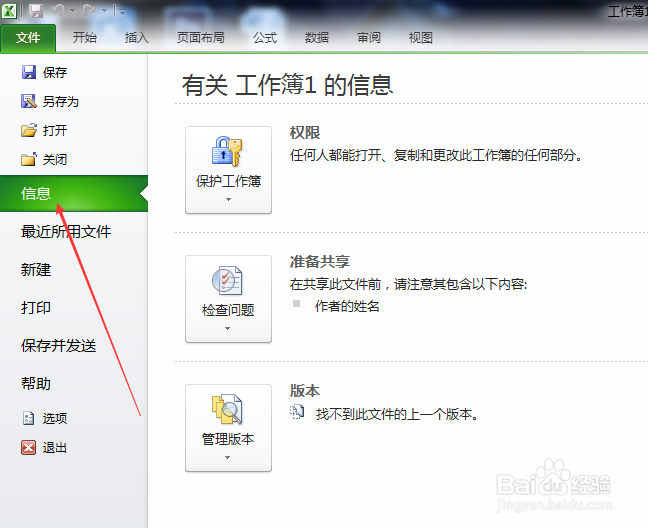Click the 作者的姓名 list entry

[x=347, y=306]
